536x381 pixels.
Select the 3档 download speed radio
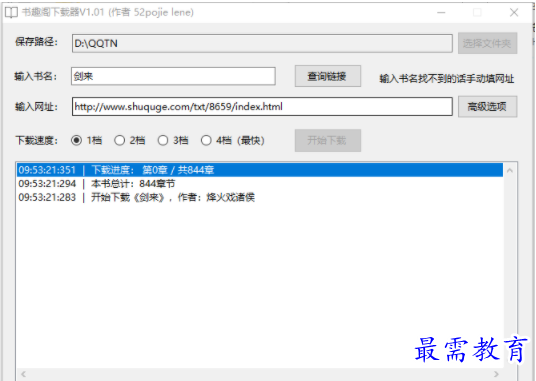(173, 140)
